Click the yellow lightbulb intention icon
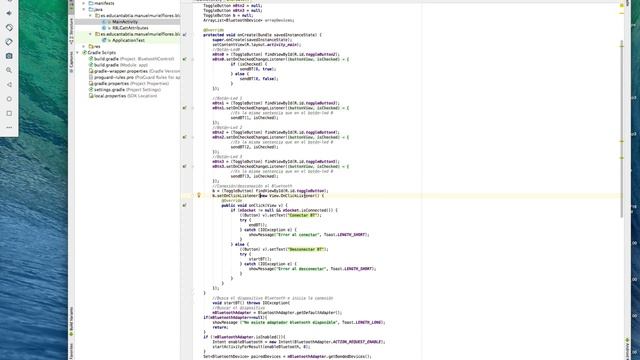This screenshot has width=640, height=360. (x=199, y=196)
